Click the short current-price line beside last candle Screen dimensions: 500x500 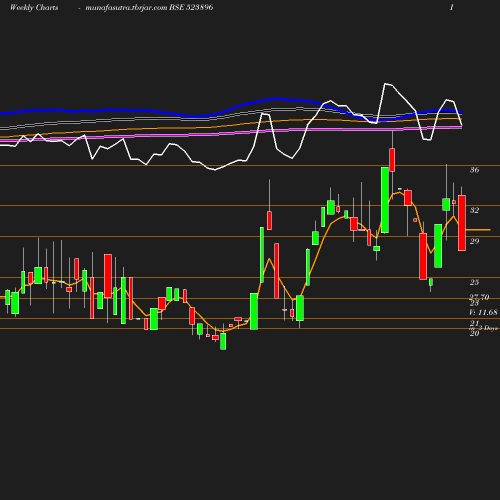(x=478, y=230)
